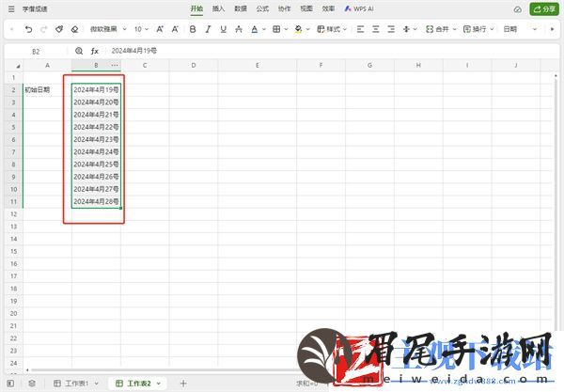Image resolution: width=564 pixels, height=392 pixels.
Task: Open the 日期 number format dropdown
Action: pos(520,29)
